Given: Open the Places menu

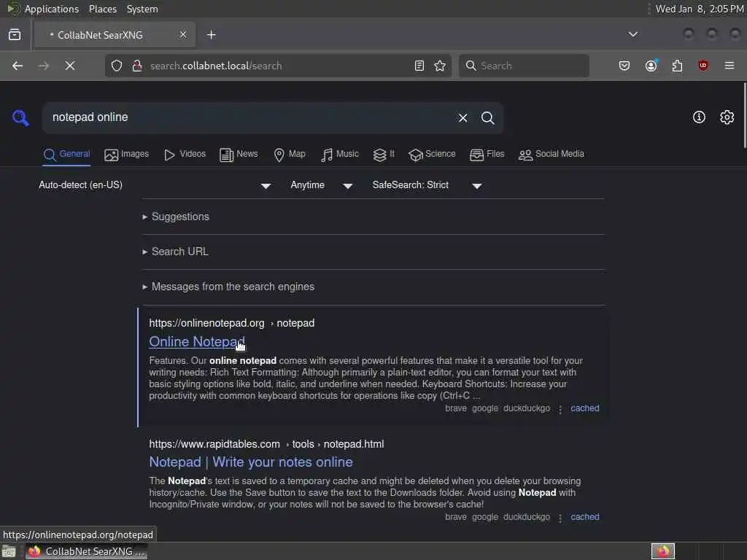Looking at the screenshot, I should point(103,9).
